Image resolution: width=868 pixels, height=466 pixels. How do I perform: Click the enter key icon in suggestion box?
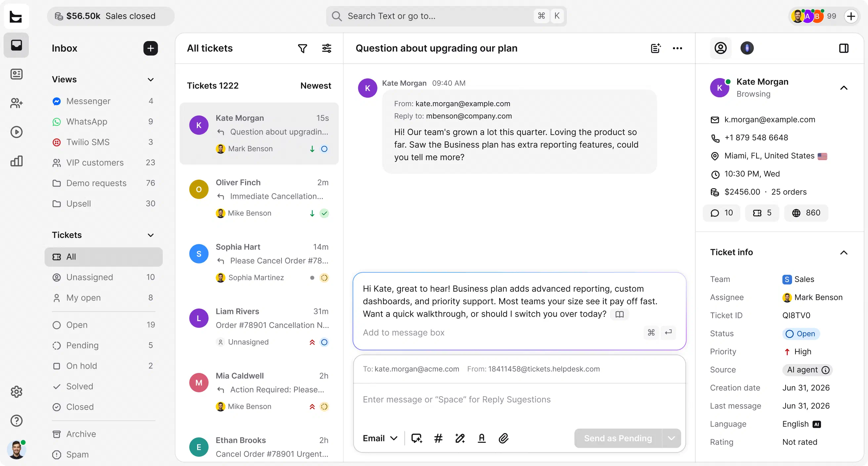click(668, 333)
